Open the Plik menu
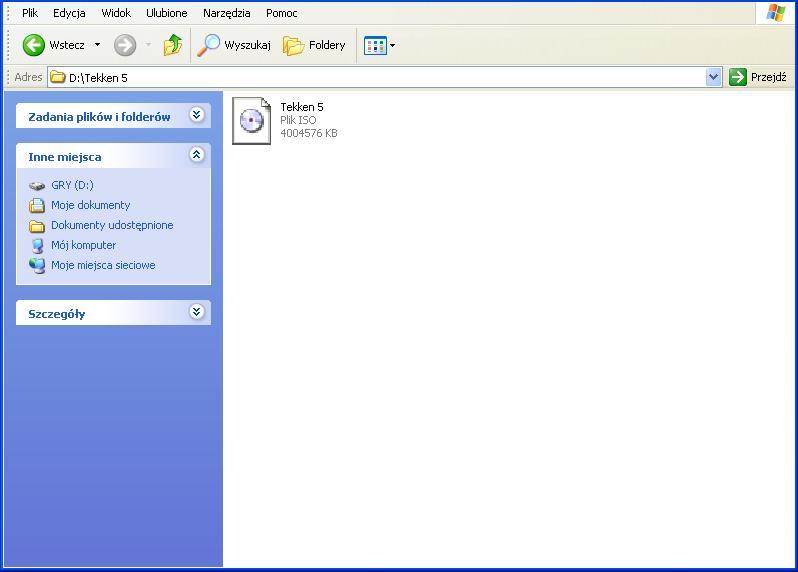The width and height of the screenshot is (798, 572). pos(30,13)
